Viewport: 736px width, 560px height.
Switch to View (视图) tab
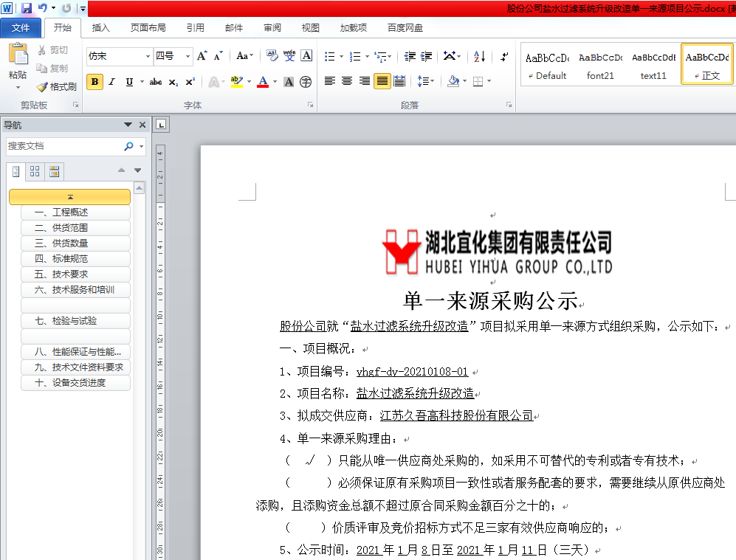coord(310,28)
